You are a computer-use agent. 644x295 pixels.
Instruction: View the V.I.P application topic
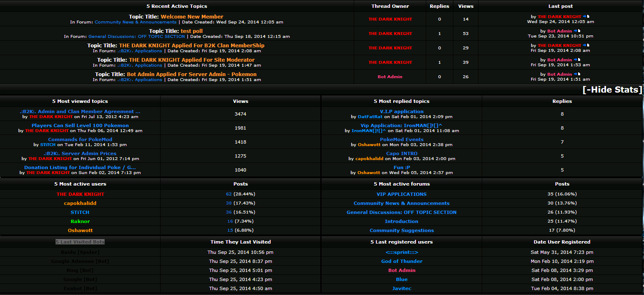coord(401,111)
